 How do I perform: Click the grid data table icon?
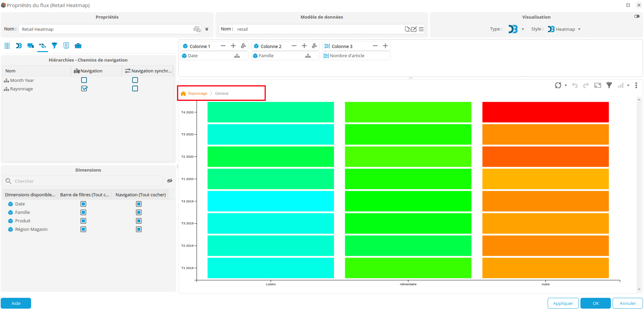7,46
